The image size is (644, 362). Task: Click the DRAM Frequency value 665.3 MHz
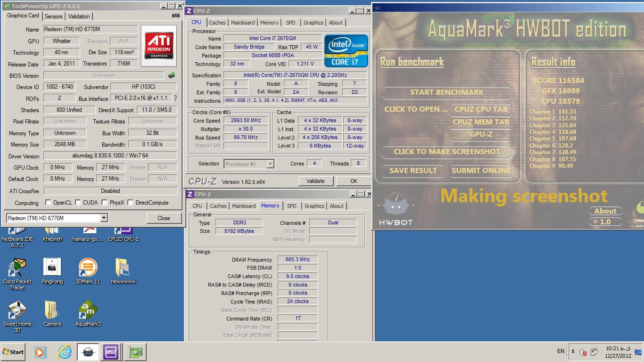297,259
